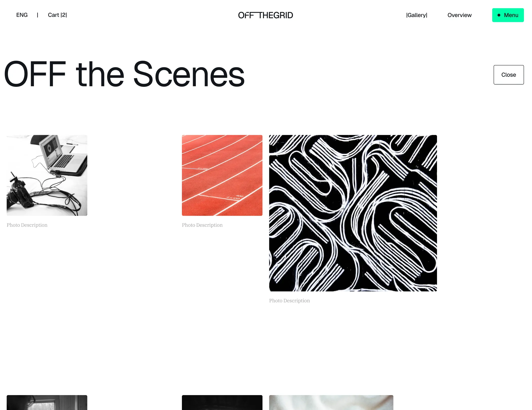Click the divider beside ENG

point(37,15)
